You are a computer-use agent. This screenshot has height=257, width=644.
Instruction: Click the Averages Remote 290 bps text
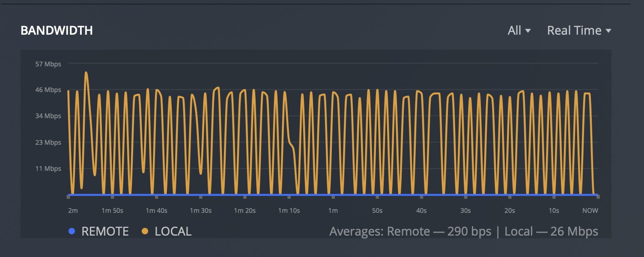pyautogui.click(x=410, y=232)
